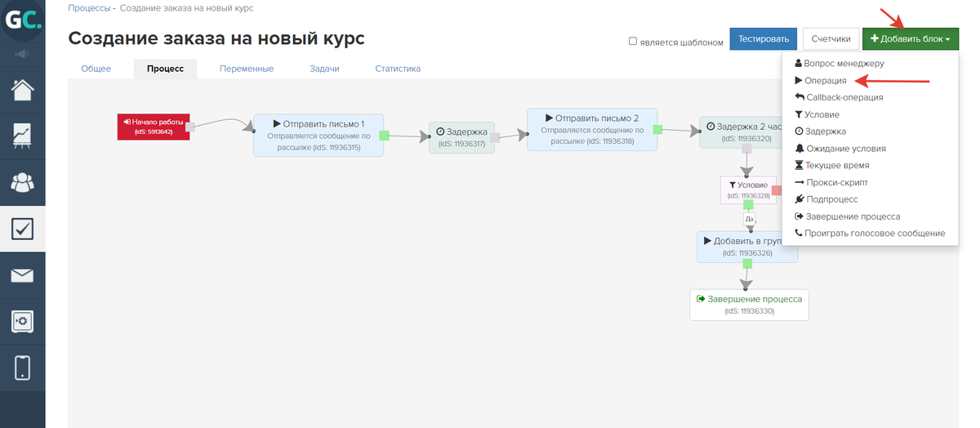Select the red Начало работы block
The width and height of the screenshot is (980, 428).
154,127
